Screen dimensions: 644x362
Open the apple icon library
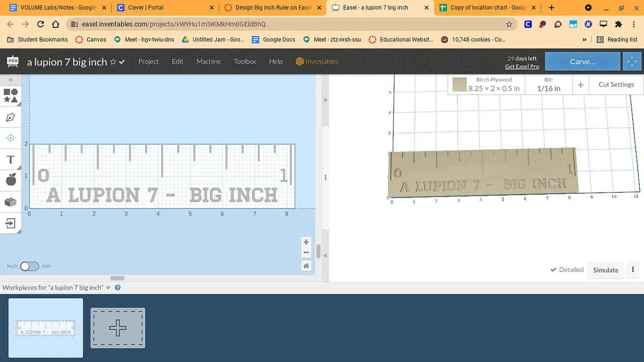click(11, 180)
